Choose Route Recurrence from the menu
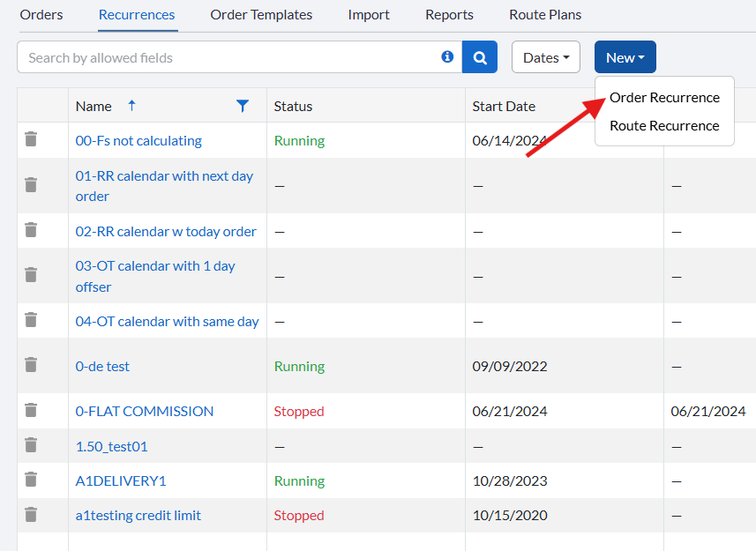The image size is (756, 551). (x=664, y=126)
